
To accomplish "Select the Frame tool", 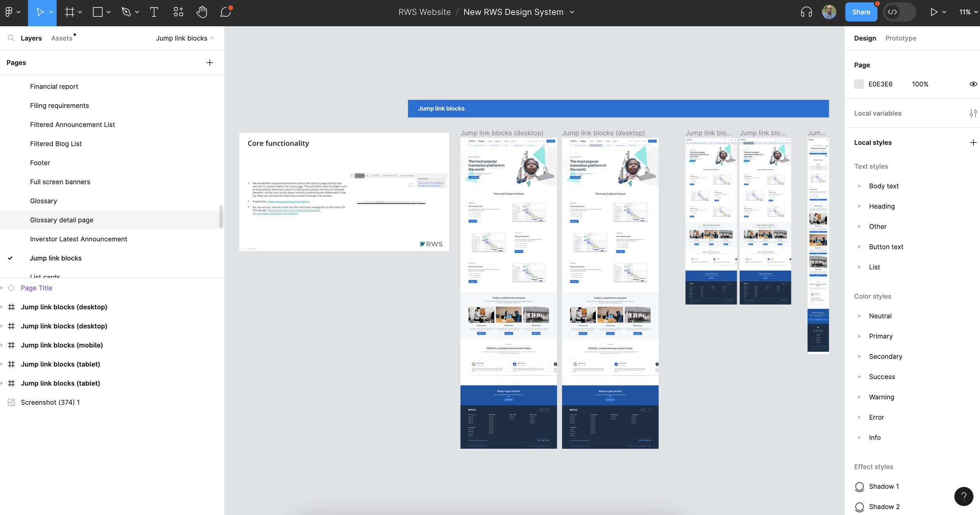I will [x=69, y=12].
